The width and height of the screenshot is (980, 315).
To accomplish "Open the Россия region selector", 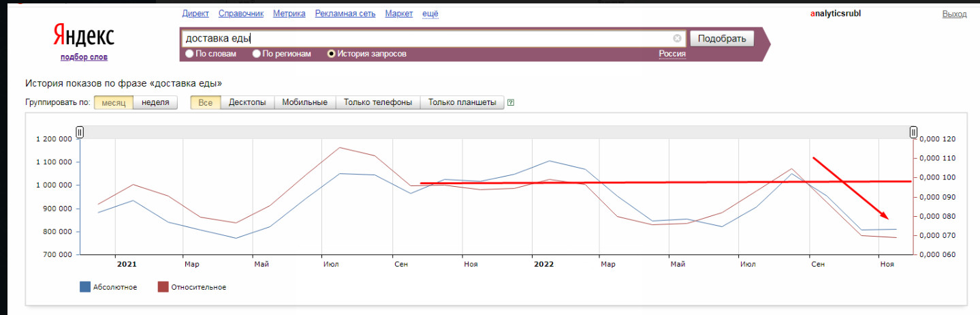I will (671, 54).
